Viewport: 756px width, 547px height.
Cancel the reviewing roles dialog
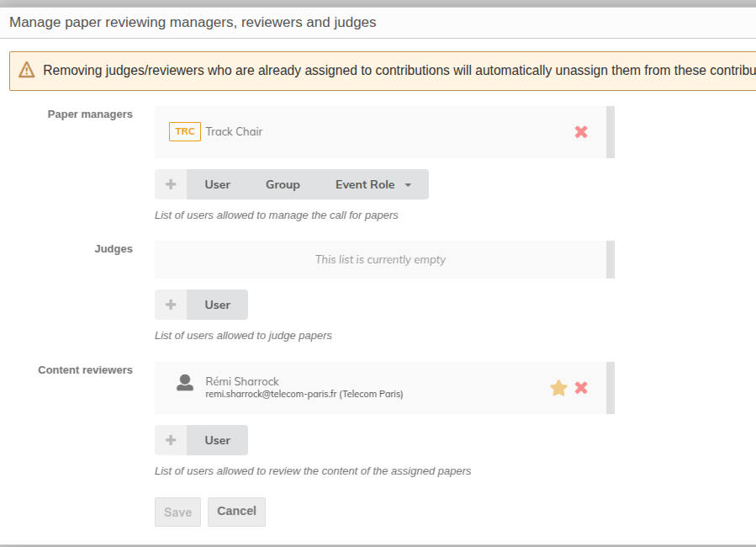[237, 512]
